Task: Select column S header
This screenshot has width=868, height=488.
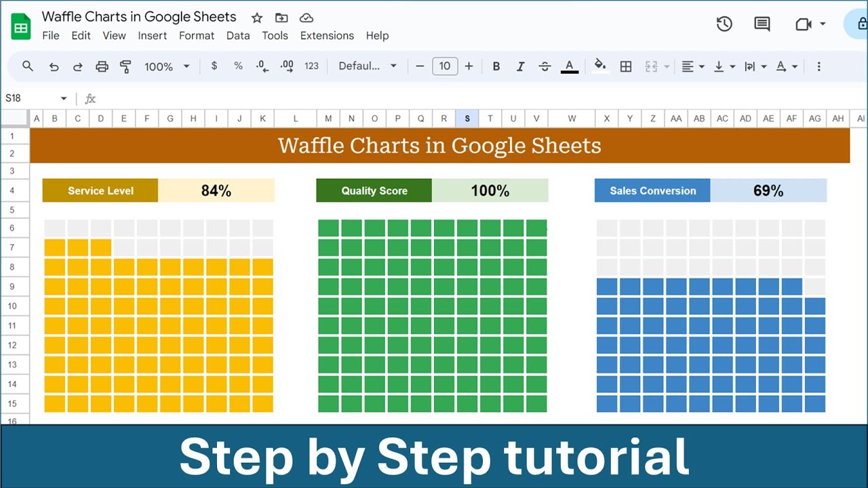Action: 467,119
